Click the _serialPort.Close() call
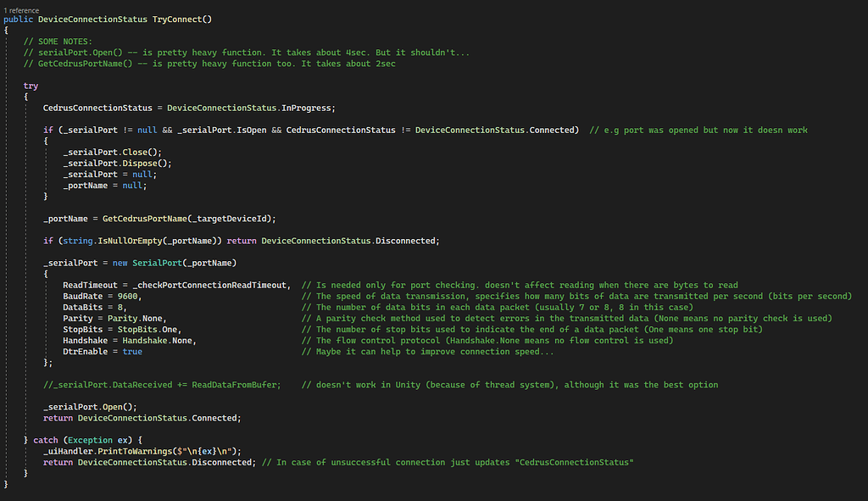Viewport: 868px width, 501px height. pyautogui.click(x=112, y=152)
